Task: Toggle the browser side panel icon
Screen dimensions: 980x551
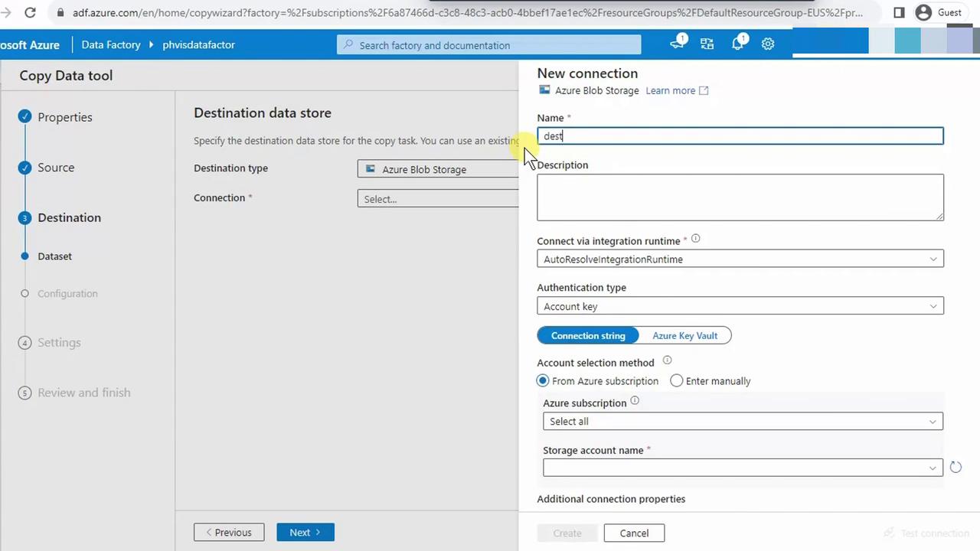Action: click(x=899, y=12)
